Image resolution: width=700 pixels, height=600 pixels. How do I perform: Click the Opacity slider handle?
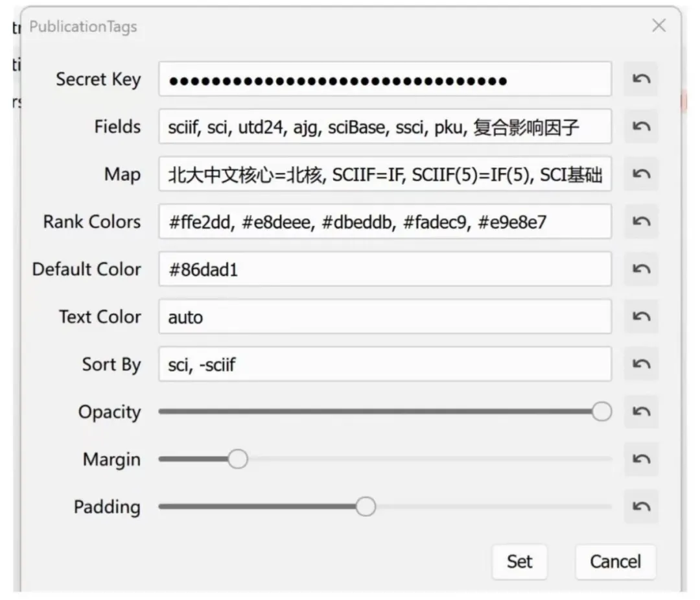click(x=601, y=412)
